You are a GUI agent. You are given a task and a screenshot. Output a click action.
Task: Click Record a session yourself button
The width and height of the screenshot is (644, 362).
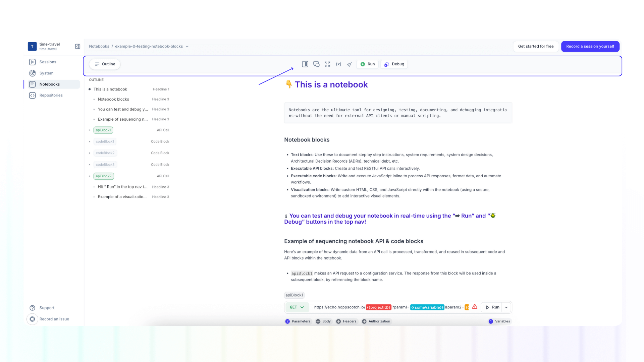click(x=590, y=46)
